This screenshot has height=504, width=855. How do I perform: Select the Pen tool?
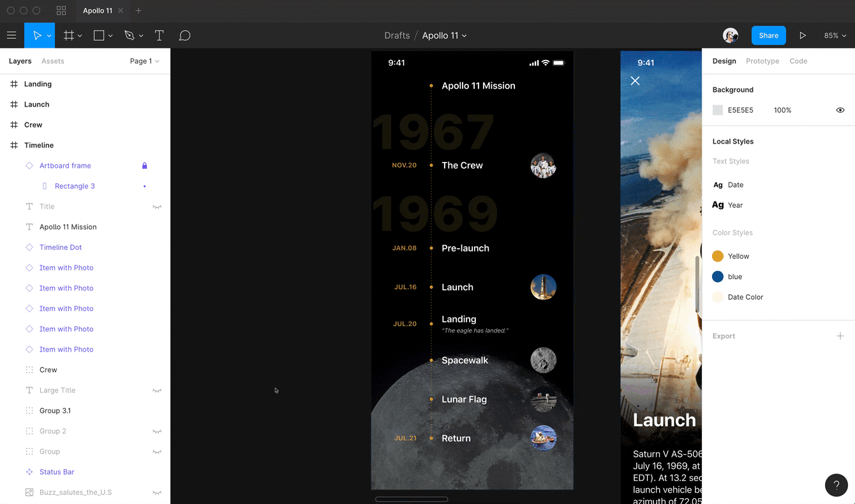coord(130,36)
